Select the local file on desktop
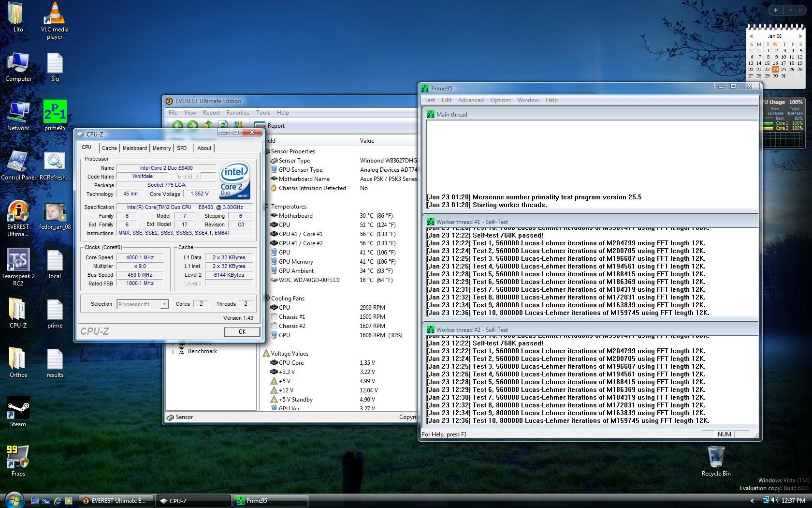The image size is (812, 508). (x=55, y=265)
